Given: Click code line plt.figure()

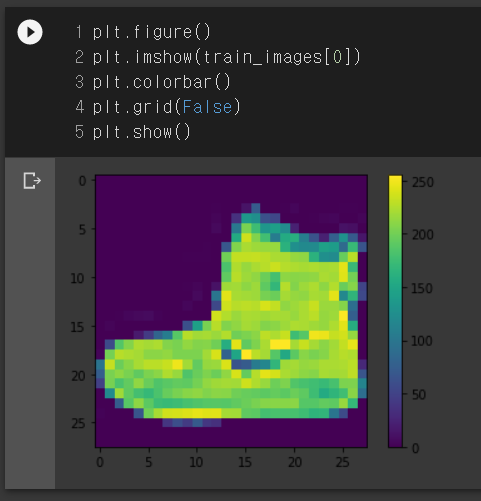Looking at the screenshot, I should (x=152, y=32).
